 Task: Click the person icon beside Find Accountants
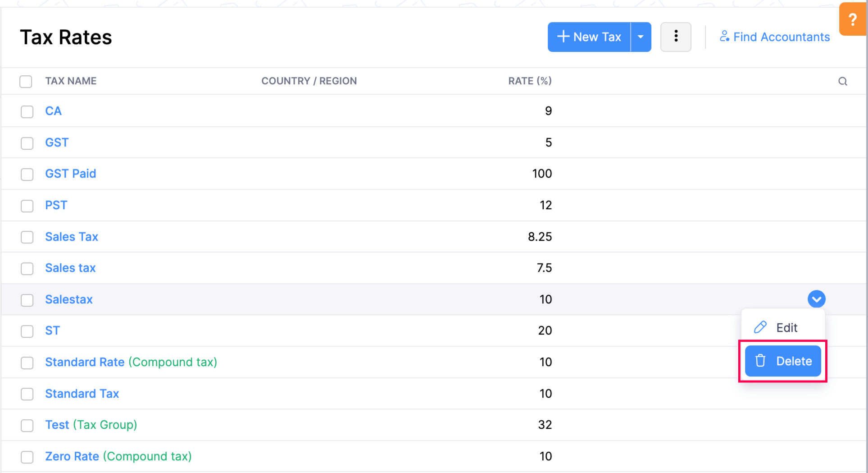(724, 37)
